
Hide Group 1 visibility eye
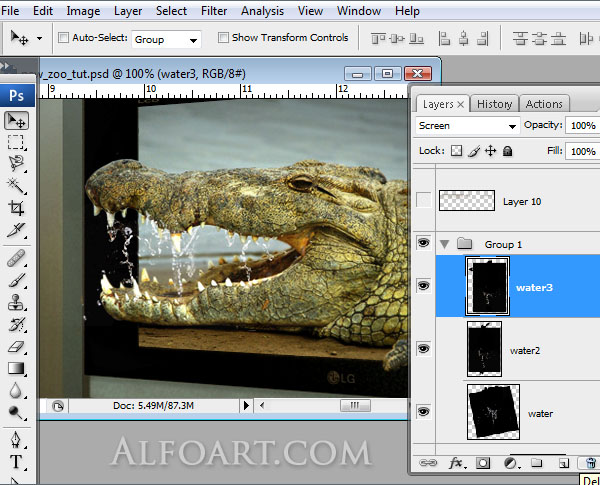pyautogui.click(x=423, y=243)
